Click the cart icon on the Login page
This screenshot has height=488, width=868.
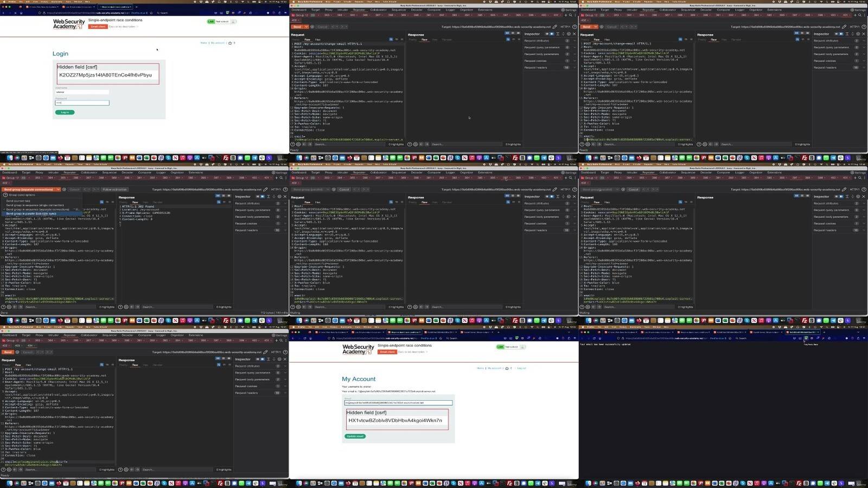click(x=230, y=43)
